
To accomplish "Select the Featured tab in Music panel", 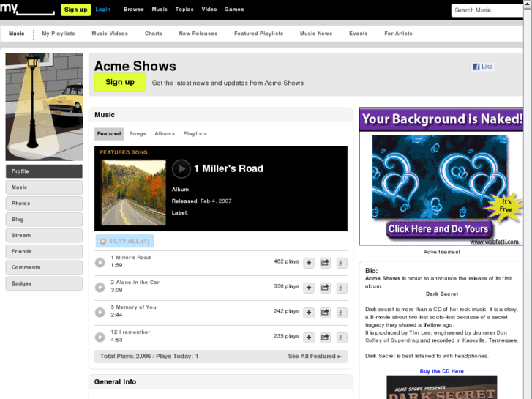I will (x=109, y=134).
